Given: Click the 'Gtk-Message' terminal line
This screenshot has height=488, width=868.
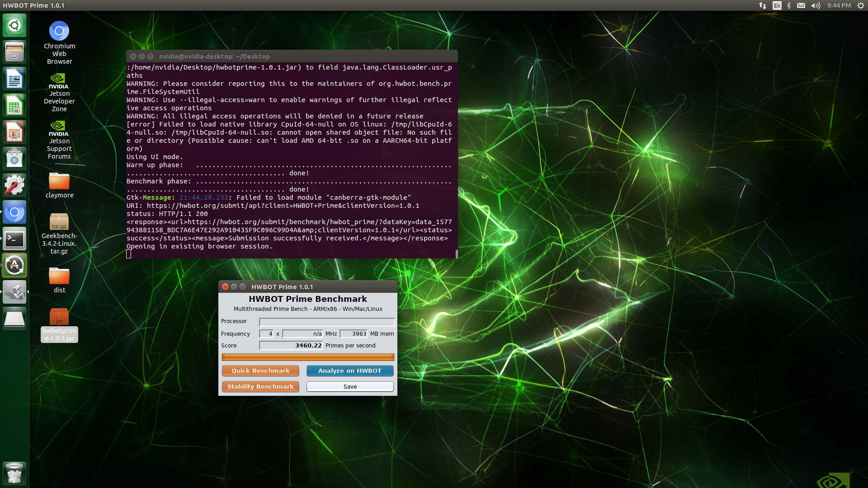Looking at the screenshot, I should 269,197.
